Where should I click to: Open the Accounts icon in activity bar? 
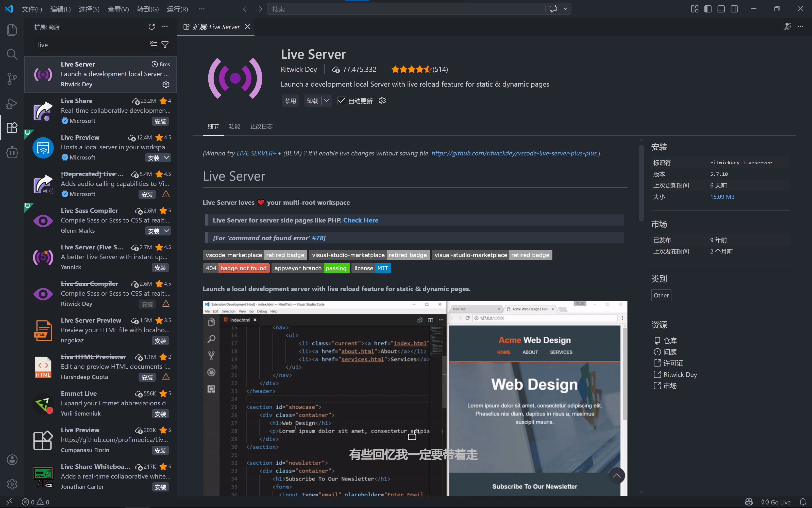[12, 460]
